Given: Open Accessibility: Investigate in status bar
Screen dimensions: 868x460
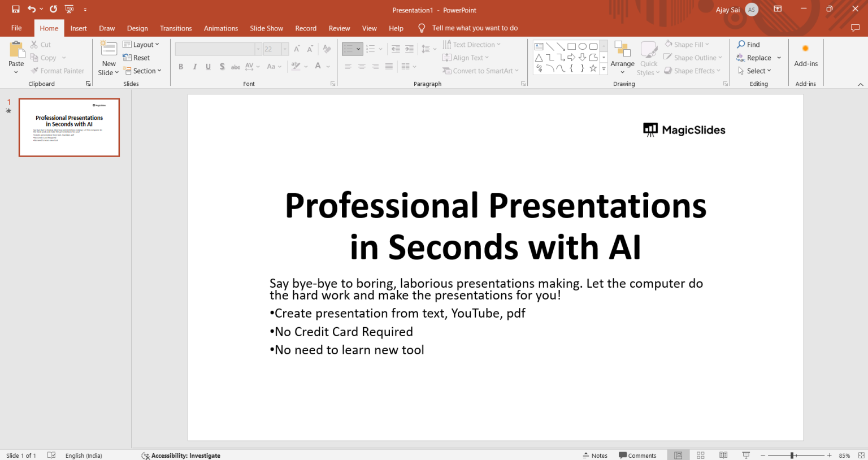Looking at the screenshot, I should pyautogui.click(x=181, y=455).
